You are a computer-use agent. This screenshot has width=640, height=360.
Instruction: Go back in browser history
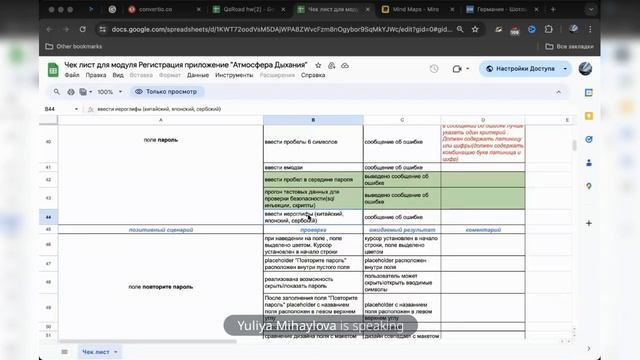click(49, 29)
